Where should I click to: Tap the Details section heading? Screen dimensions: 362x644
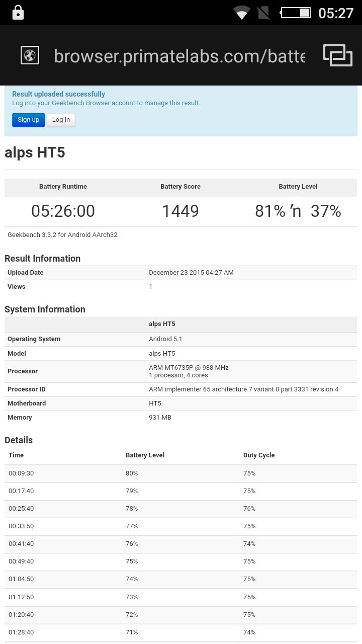click(19, 440)
